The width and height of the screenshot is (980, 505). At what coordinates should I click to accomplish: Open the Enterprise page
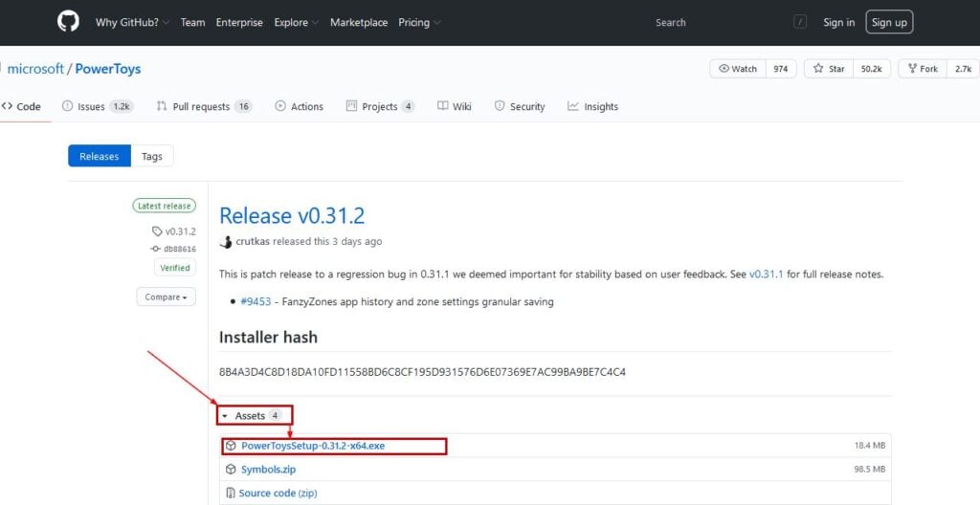(x=239, y=23)
